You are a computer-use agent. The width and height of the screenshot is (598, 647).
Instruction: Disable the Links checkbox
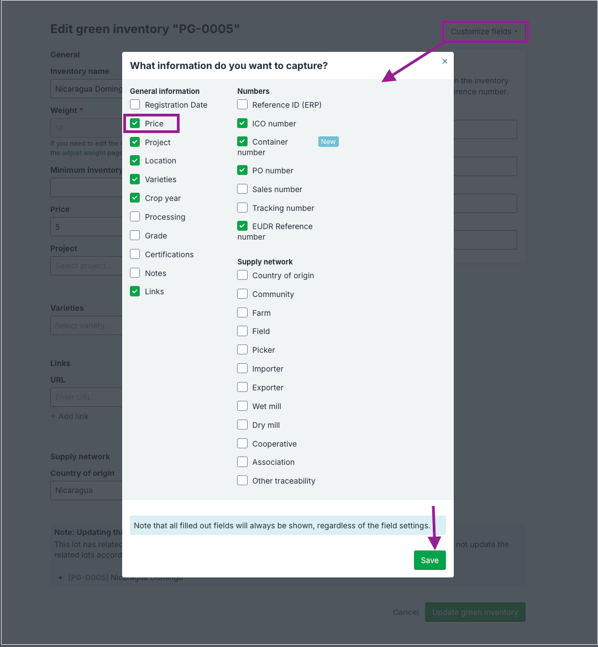(x=135, y=291)
